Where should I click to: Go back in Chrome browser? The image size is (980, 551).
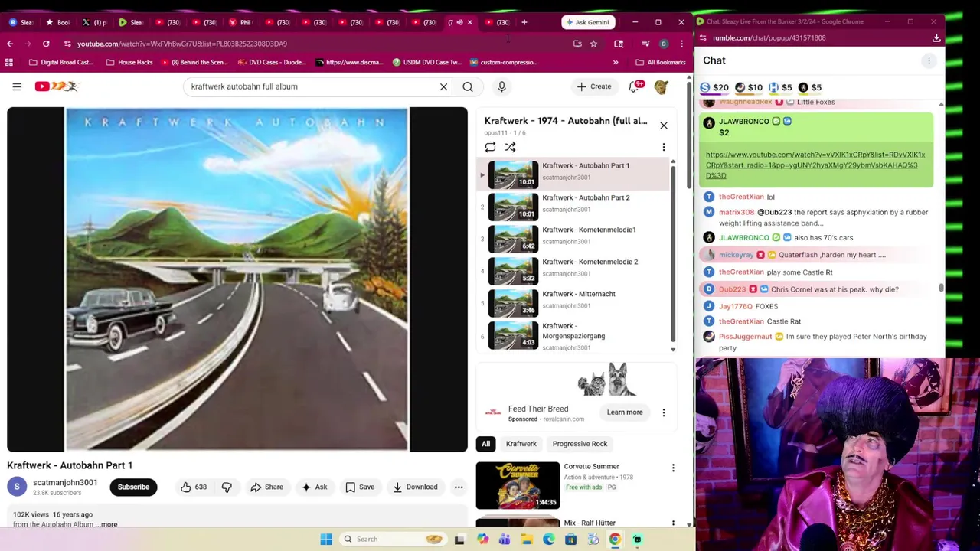tap(10, 44)
